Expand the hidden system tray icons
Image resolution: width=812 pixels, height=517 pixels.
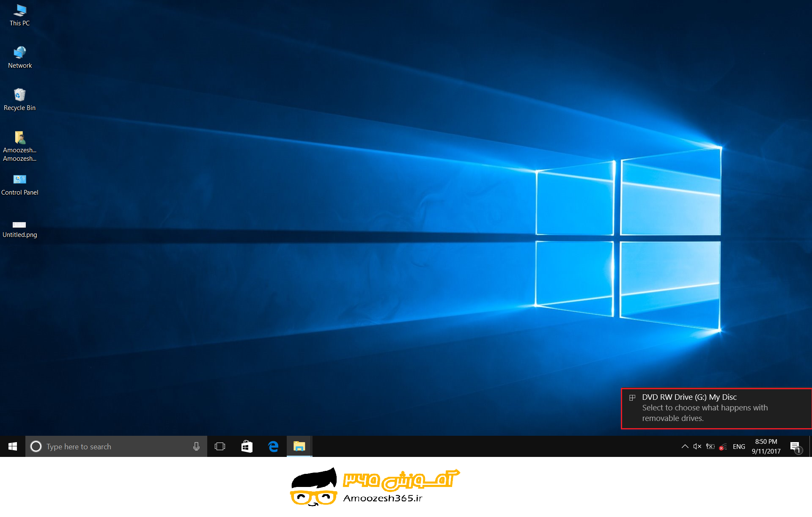pyautogui.click(x=685, y=446)
